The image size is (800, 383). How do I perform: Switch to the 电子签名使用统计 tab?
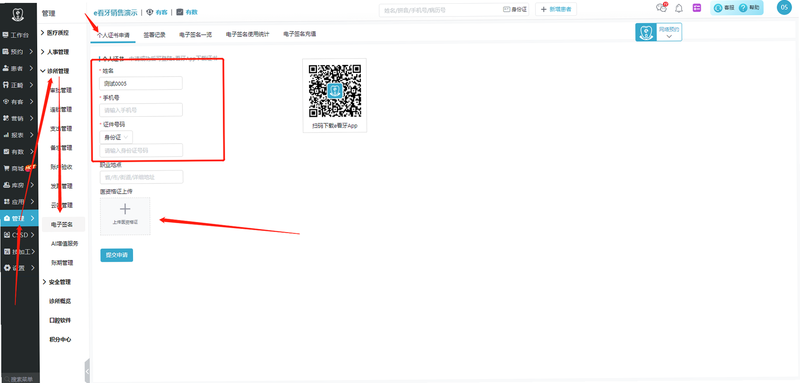click(247, 35)
